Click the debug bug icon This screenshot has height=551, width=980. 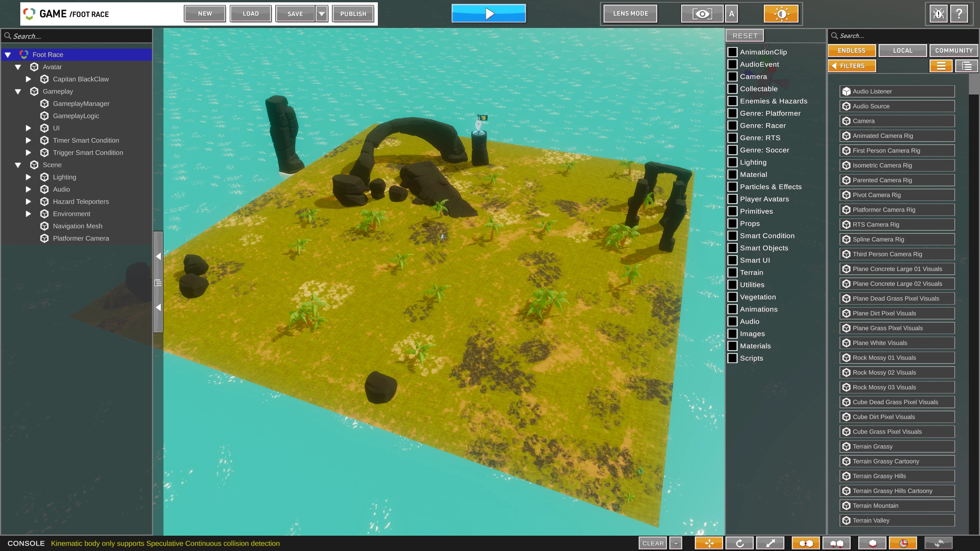938,14
